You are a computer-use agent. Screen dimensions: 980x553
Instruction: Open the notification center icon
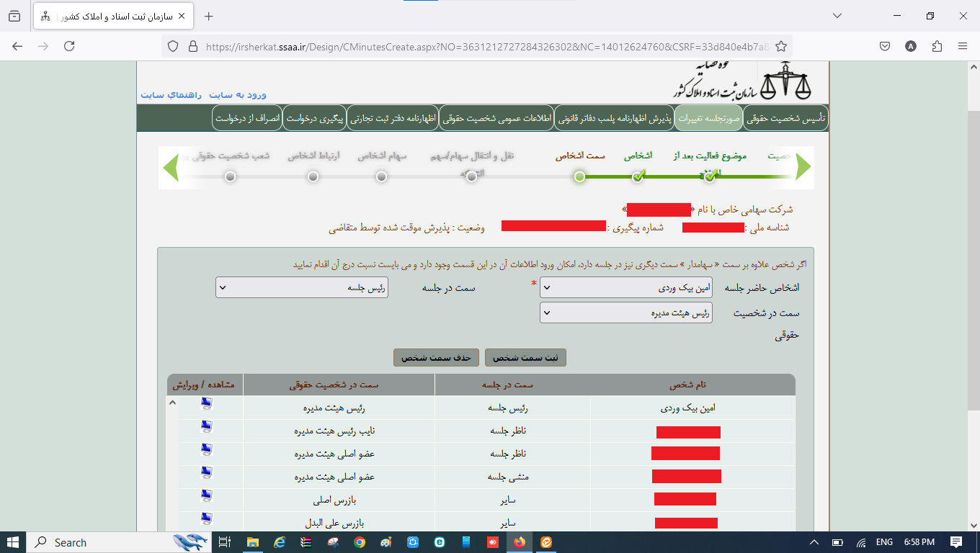956,542
